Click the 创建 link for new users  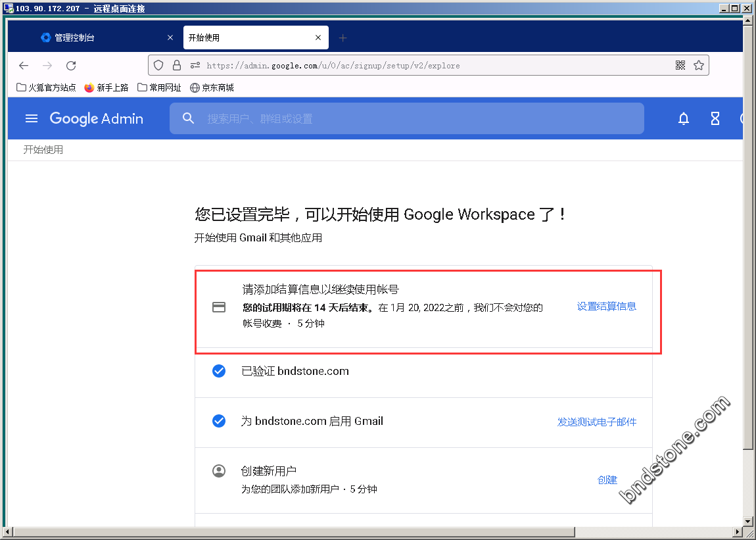coord(607,479)
